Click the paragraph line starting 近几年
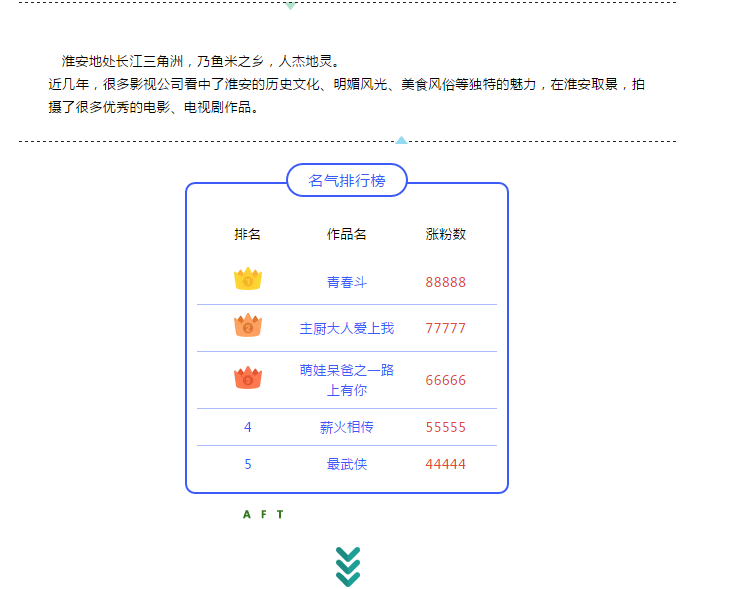The width and height of the screenshot is (744, 589). tap(346, 84)
